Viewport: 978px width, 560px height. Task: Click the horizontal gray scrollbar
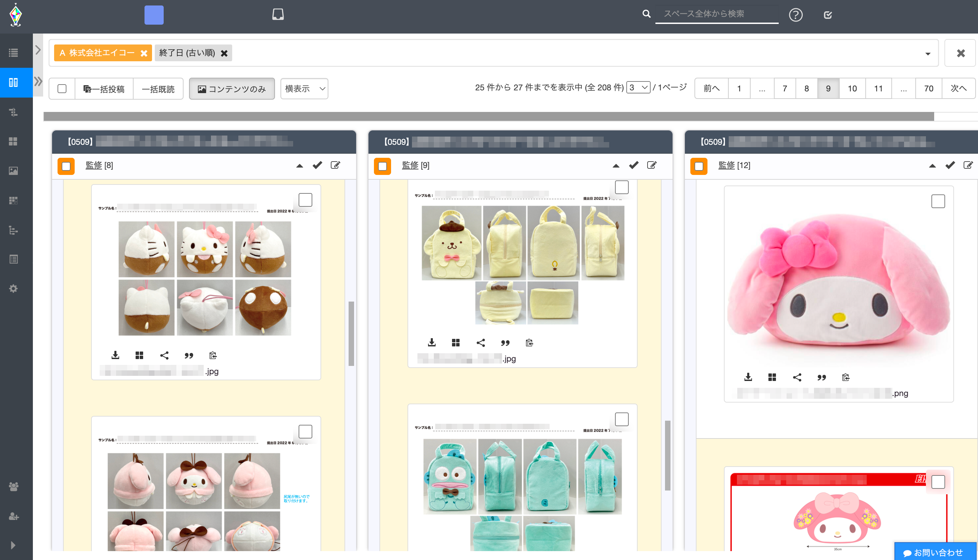489,116
